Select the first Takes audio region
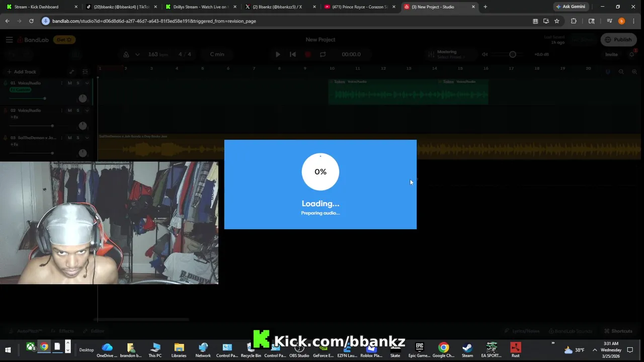Screen dimensions: 644x362 383,92
